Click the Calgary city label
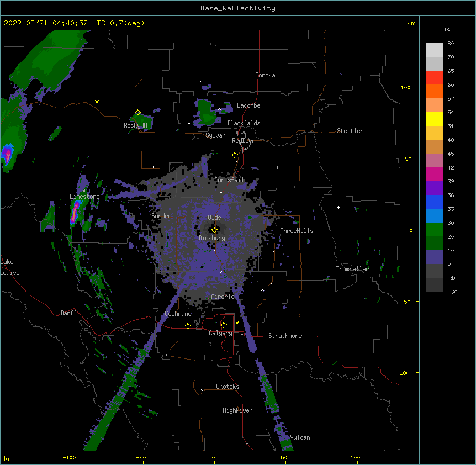The height and width of the screenshot is (465, 476). 220,333
